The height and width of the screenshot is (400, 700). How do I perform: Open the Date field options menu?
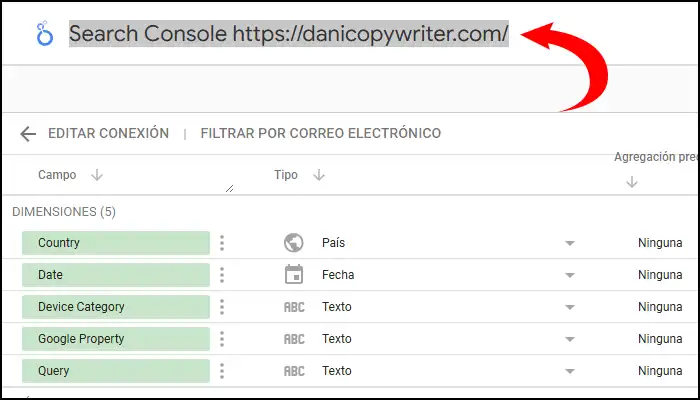pyautogui.click(x=222, y=275)
